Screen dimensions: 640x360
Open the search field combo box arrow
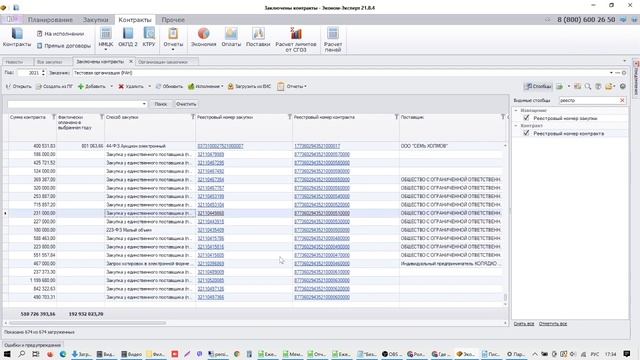[x=144, y=104]
